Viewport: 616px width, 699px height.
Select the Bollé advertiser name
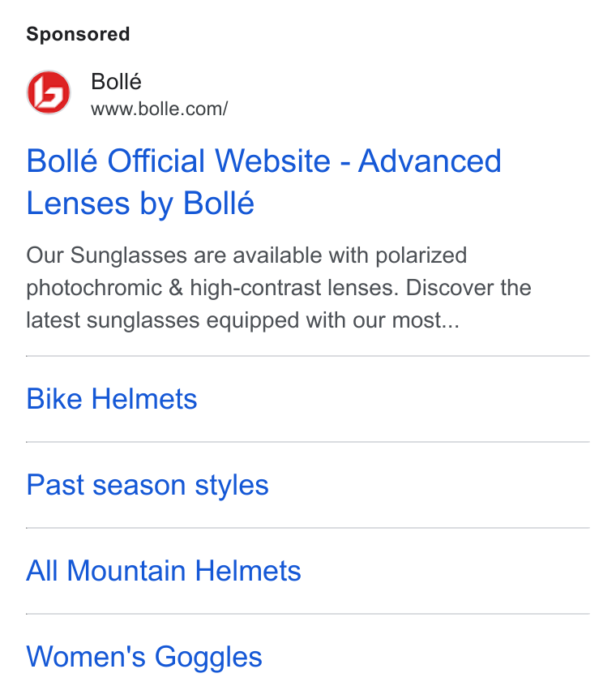[x=116, y=82]
